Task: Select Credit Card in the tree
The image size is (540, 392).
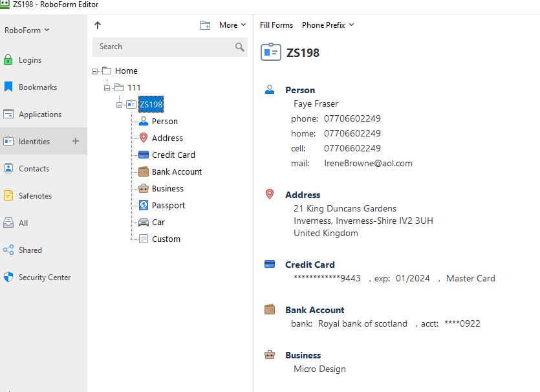Action: tap(173, 155)
